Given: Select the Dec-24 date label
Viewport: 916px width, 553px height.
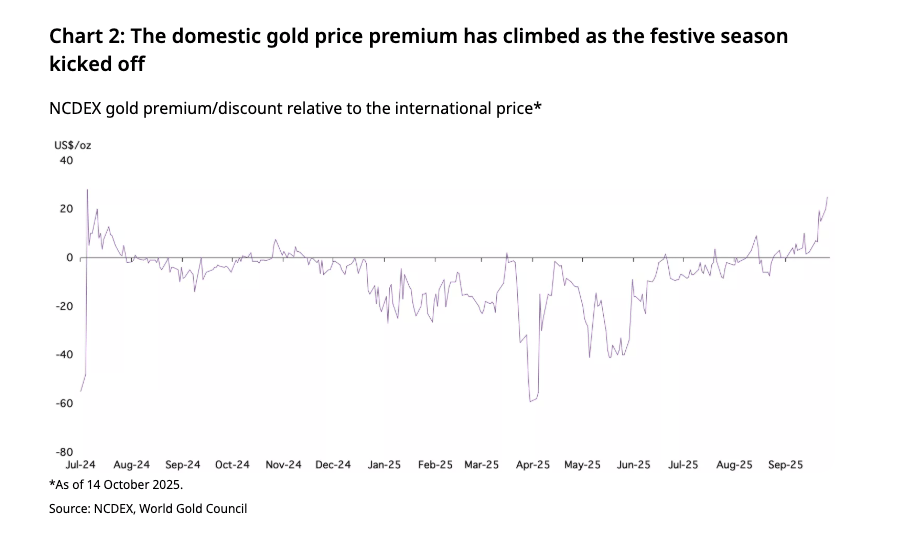Looking at the screenshot, I should point(333,465).
